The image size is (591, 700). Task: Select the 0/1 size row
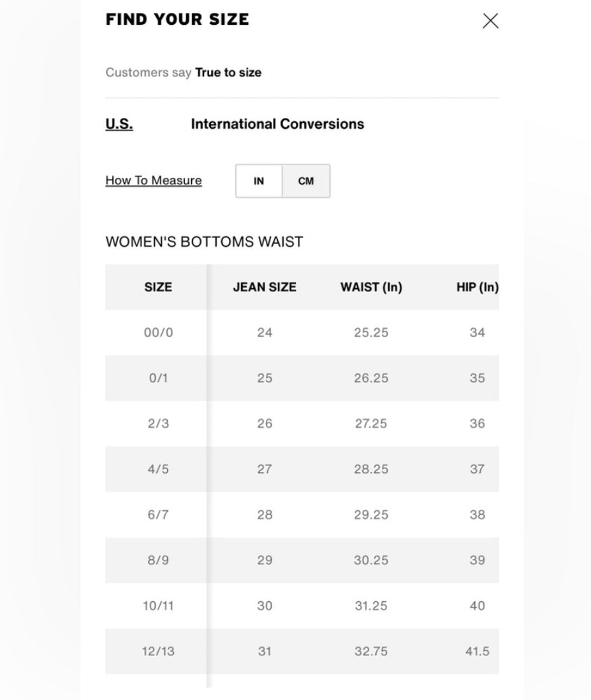302,377
